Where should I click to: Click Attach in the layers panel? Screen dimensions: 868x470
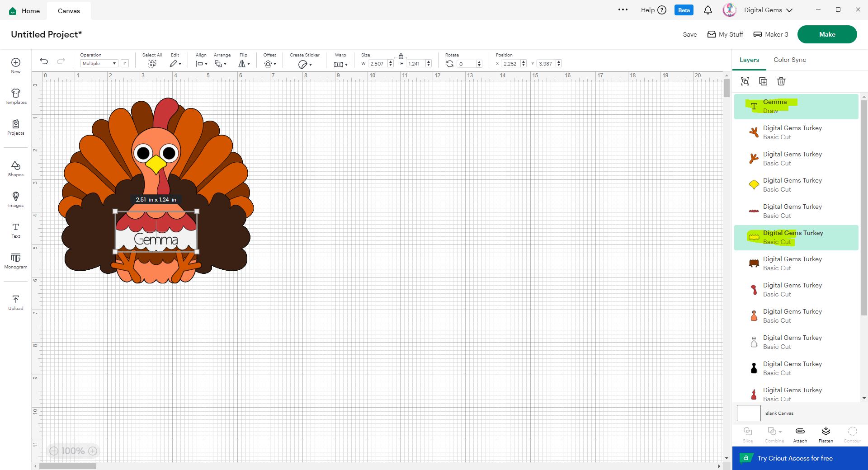(800, 434)
